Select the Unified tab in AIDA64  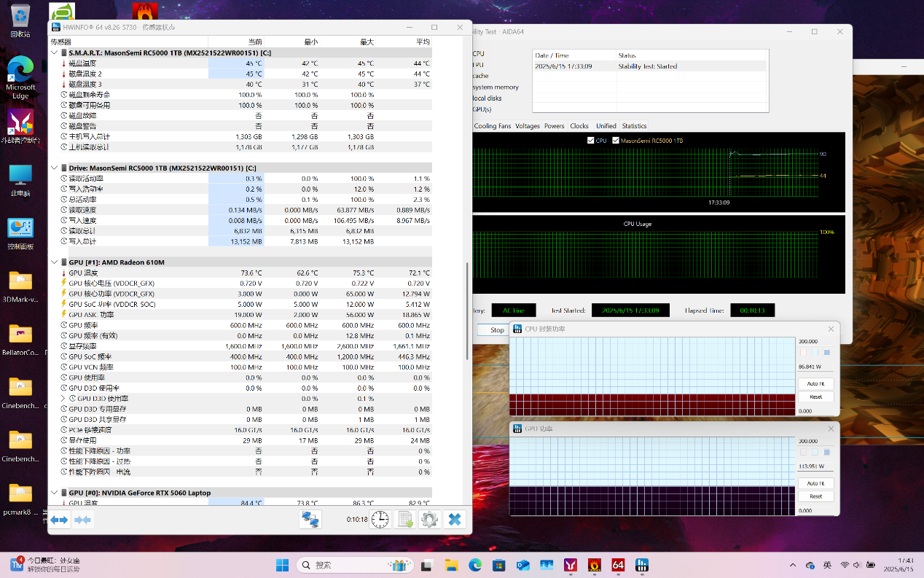[x=606, y=126]
